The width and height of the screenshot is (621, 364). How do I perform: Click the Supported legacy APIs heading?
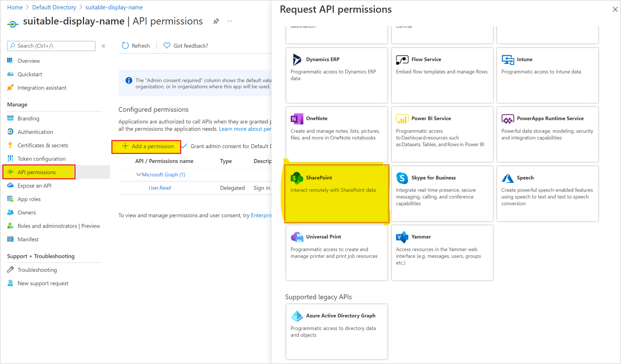tap(318, 297)
